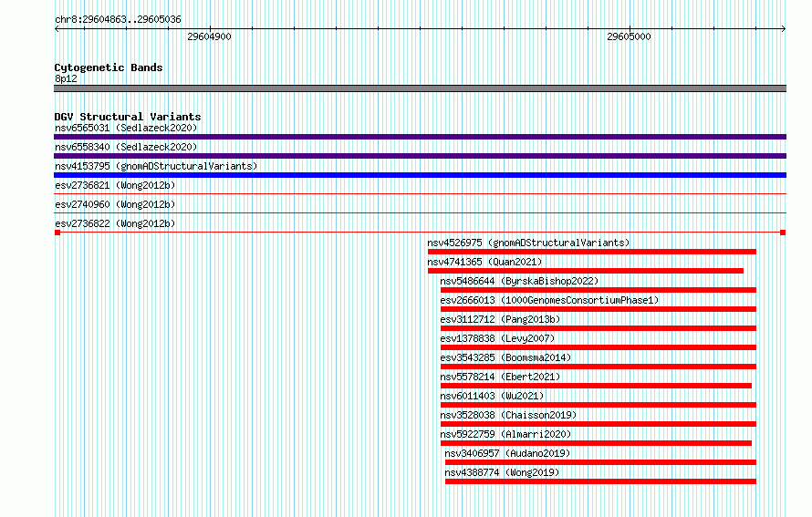
Task: Click the red bar under nsv5922759
Action: 596,443
